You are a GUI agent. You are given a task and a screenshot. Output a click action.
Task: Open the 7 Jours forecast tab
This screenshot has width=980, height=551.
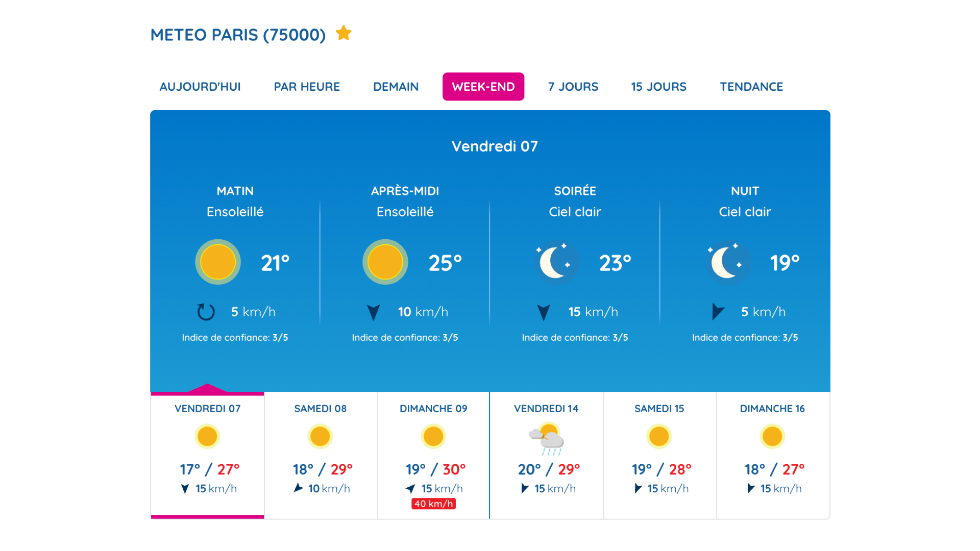(x=573, y=87)
